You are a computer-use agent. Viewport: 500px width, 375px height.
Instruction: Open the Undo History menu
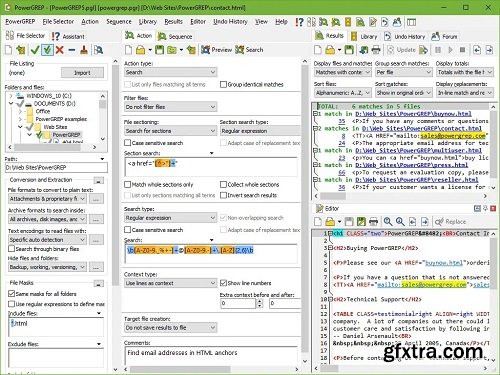point(230,22)
